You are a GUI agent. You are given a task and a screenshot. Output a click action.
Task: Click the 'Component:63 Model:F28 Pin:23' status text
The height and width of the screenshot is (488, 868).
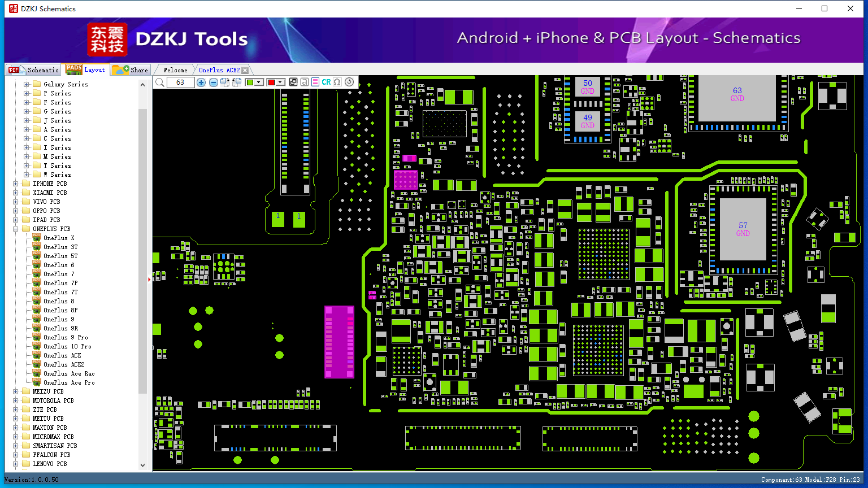[810, 480]
